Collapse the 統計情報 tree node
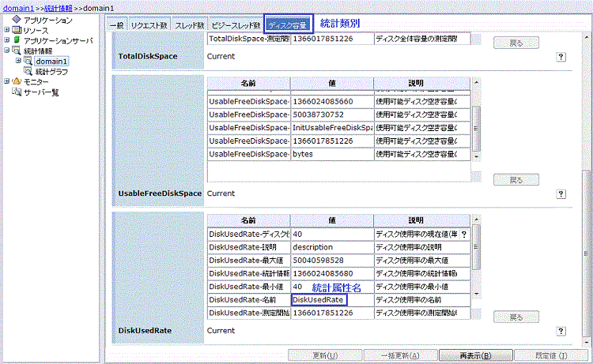 point(6,51)
